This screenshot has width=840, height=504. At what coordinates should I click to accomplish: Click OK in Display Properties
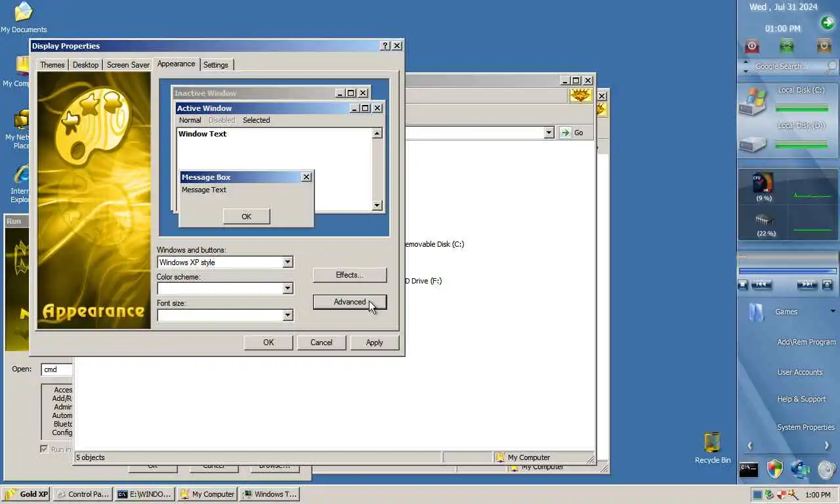coord(268,343)
